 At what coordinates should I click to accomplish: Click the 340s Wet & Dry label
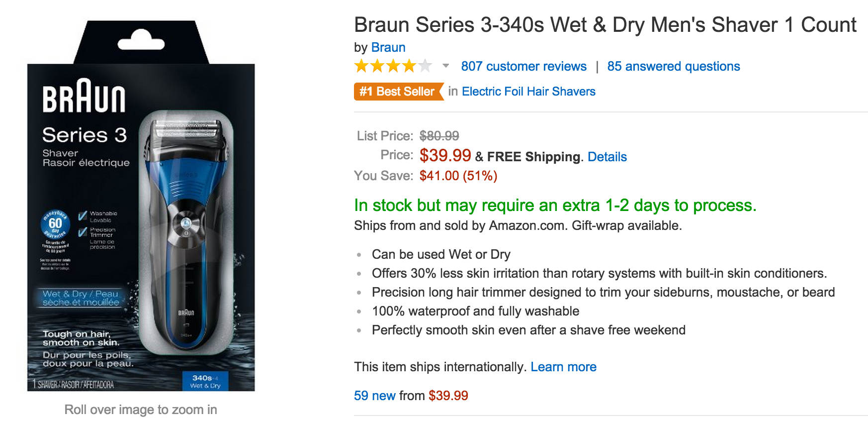pyautogui.click(x=205, y=381)
